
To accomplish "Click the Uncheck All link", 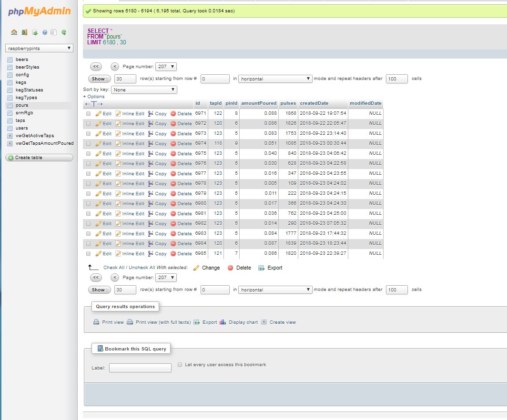I will point(142,268).
